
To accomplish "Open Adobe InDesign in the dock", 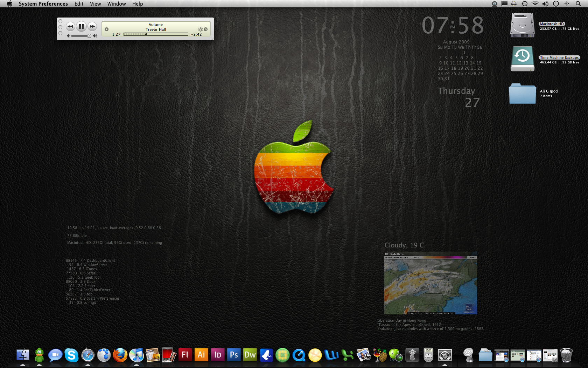I will click(x=218, y=355).
